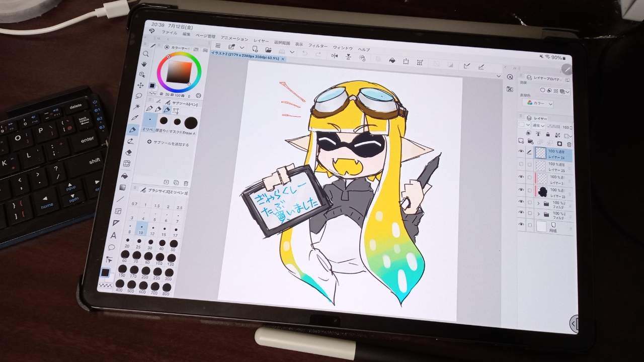This screenshot has width=644, height=362.
Task: Open the hamburger menu in command bar
Action: (x=217, y=46)
